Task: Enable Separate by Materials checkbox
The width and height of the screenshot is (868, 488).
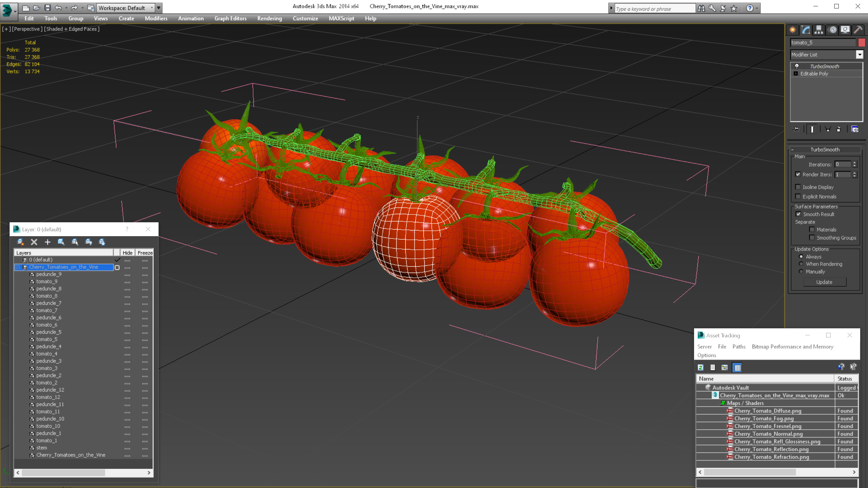Action: (x=812, y=229)
